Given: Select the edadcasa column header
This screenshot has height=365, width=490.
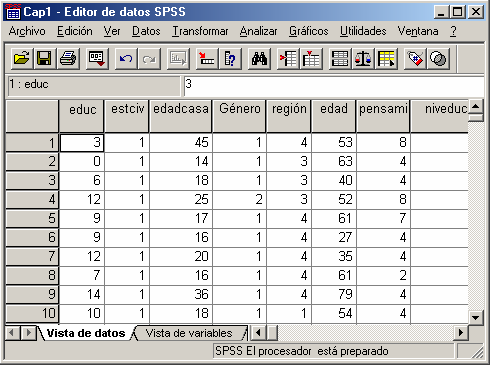Looking at the screenshot, I should (x=181, y=116).
